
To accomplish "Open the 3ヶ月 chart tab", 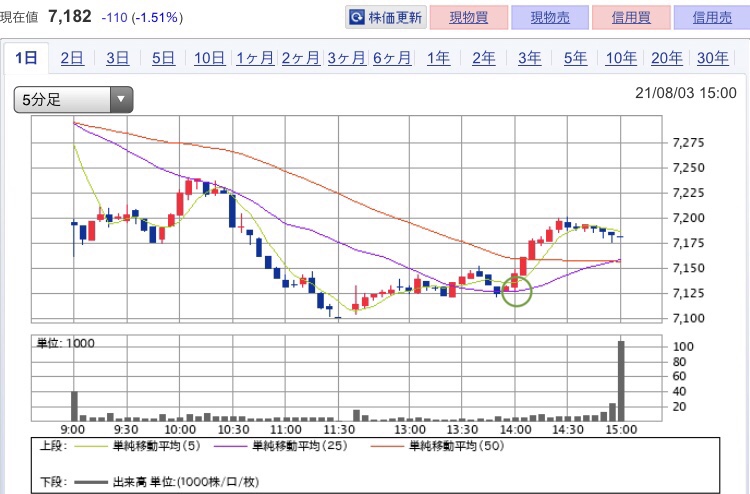I will [x=346, y=58].
